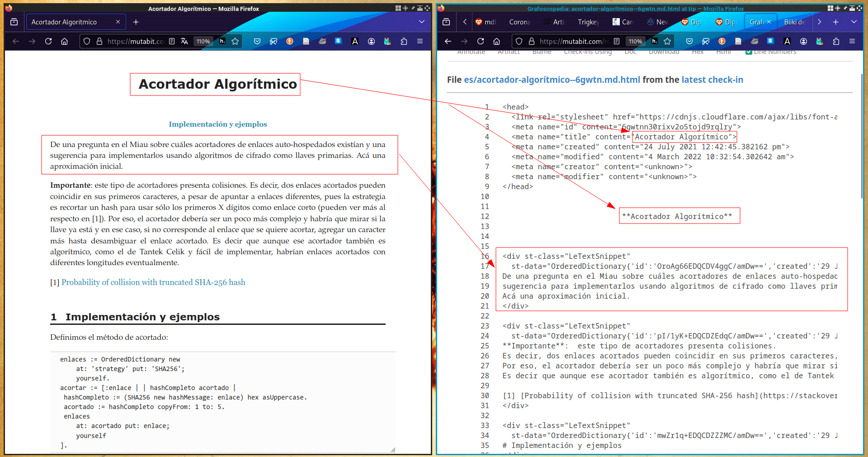Toggle reader view in the Grafoscopedia window
The height and width of the screenshot is (457, 868).
[x=617, y=41]
